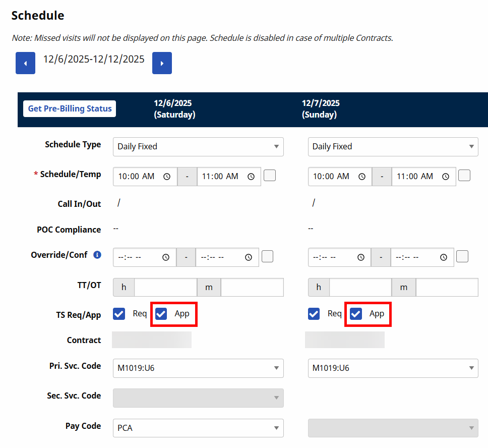Open Sunday Schedule Type Daily Fixed dropdown
488x448 pixels.
pyautogui.click(x=393, y=146)
